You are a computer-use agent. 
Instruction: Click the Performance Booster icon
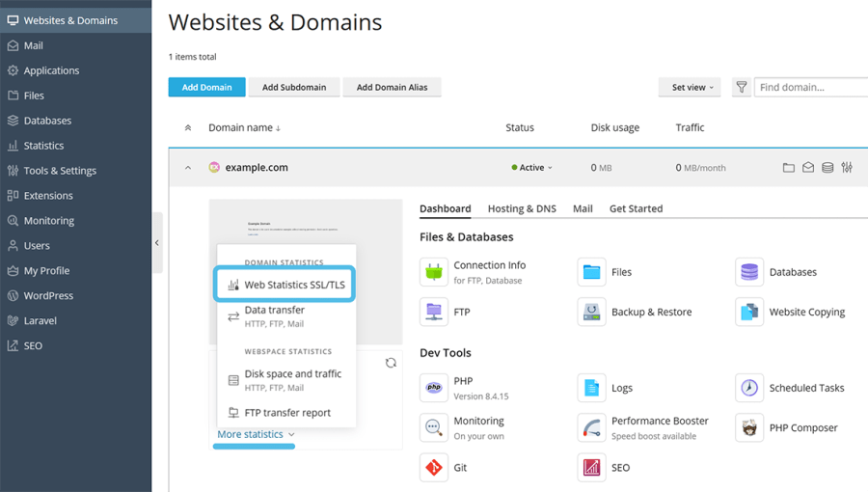(x=591, y=427)
